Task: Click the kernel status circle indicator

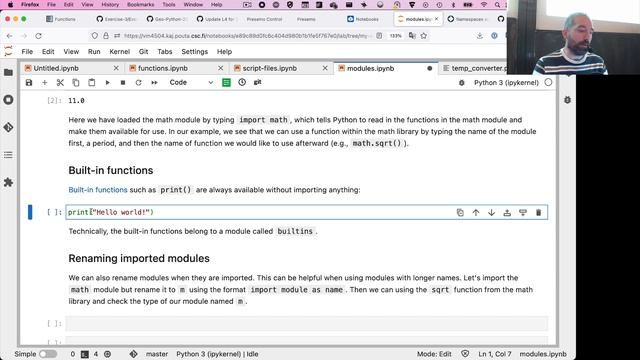Action: pyautogui.click(x=548, y=82)
